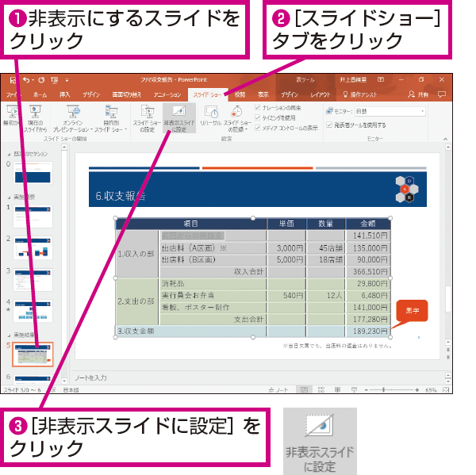Screen dimensions: 476x475
Task: Click the Share (共有) button
Action: pos(418,94)
